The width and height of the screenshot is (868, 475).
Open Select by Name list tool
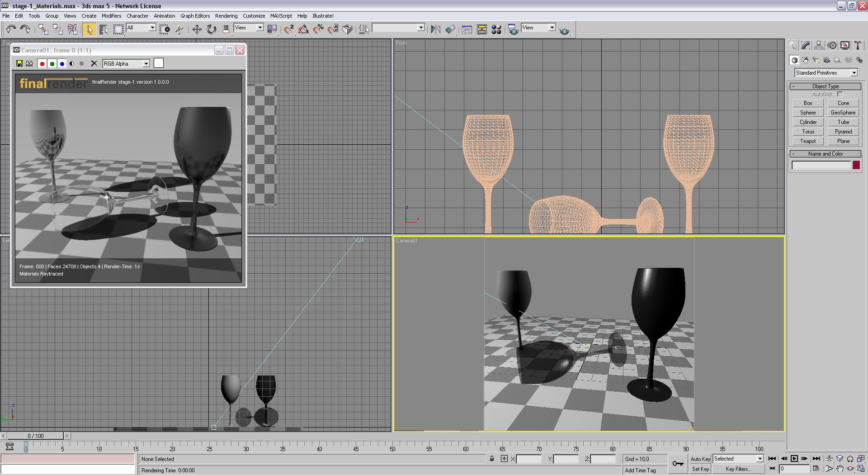pyautogui.click(x=104, y=29)
